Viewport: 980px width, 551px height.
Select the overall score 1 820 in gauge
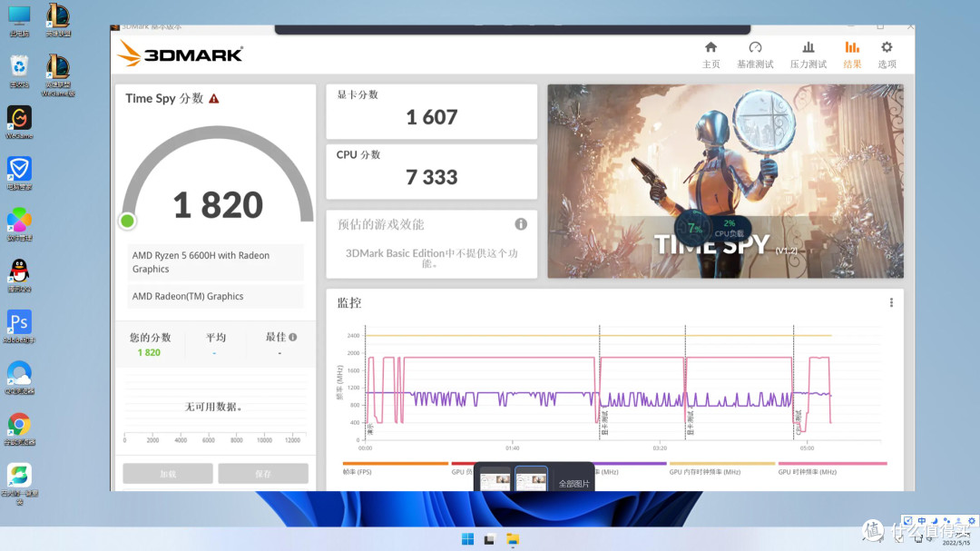coord(218,205)
